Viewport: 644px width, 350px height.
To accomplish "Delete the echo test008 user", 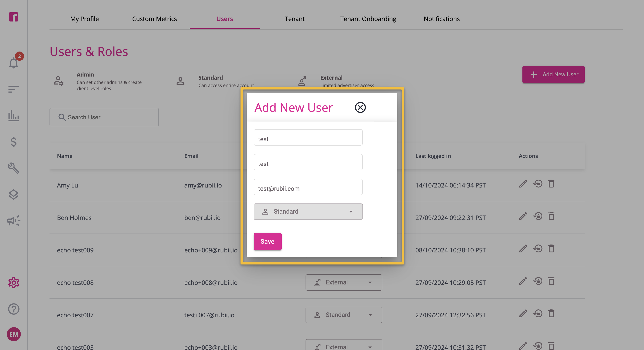I will coord(551,281).
